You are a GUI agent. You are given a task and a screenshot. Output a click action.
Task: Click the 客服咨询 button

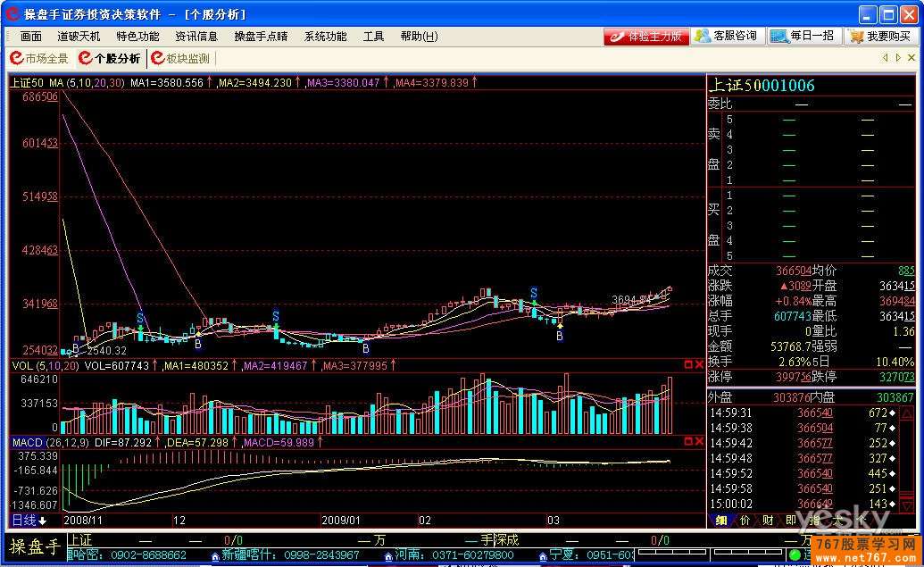click(728, 36)
